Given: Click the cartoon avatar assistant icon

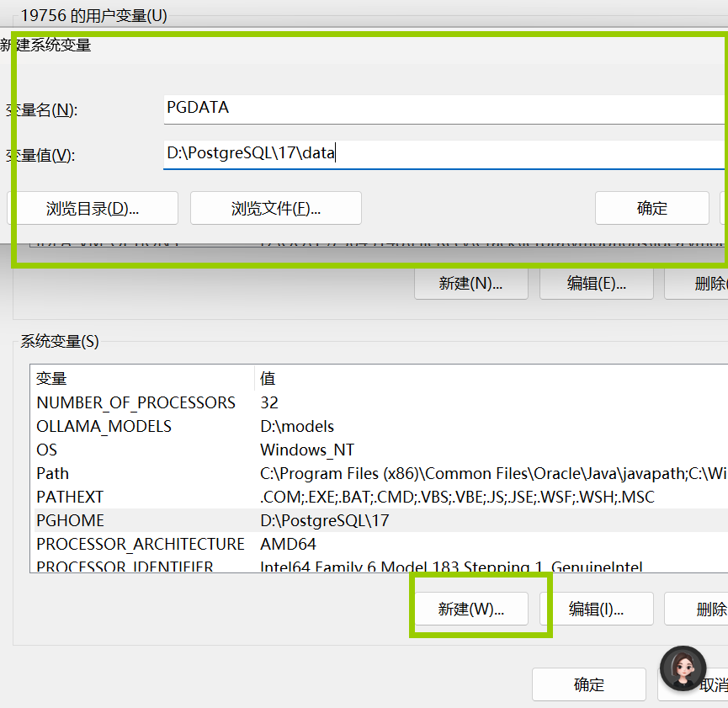Looking at the screenshot, I should click(x=683, y=669).
